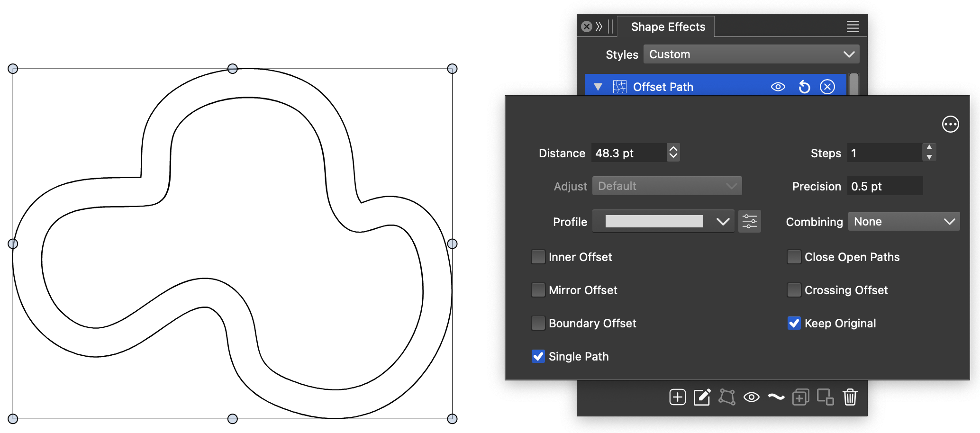
Task: Click the reset Offset Path arrow icon
Action: point(804,87)
